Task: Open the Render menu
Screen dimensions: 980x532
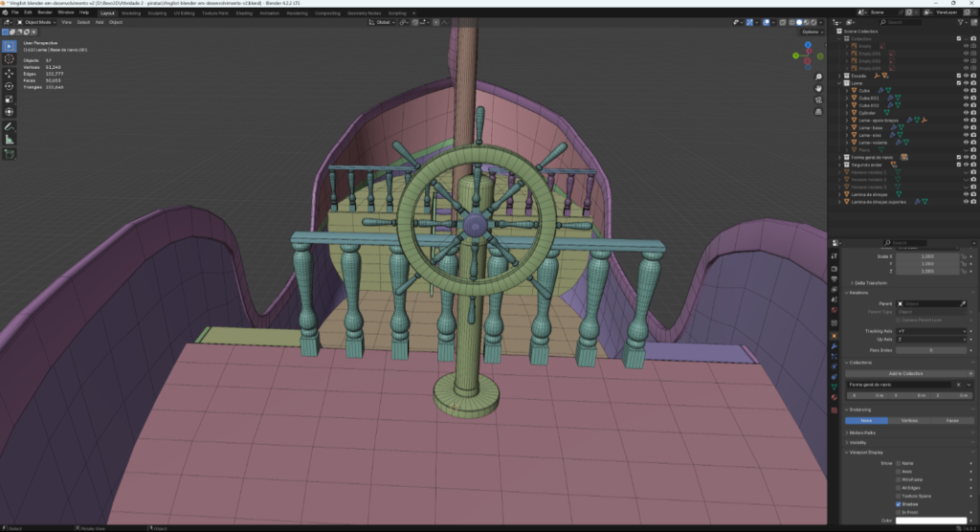Action: (x=44, y=12)
